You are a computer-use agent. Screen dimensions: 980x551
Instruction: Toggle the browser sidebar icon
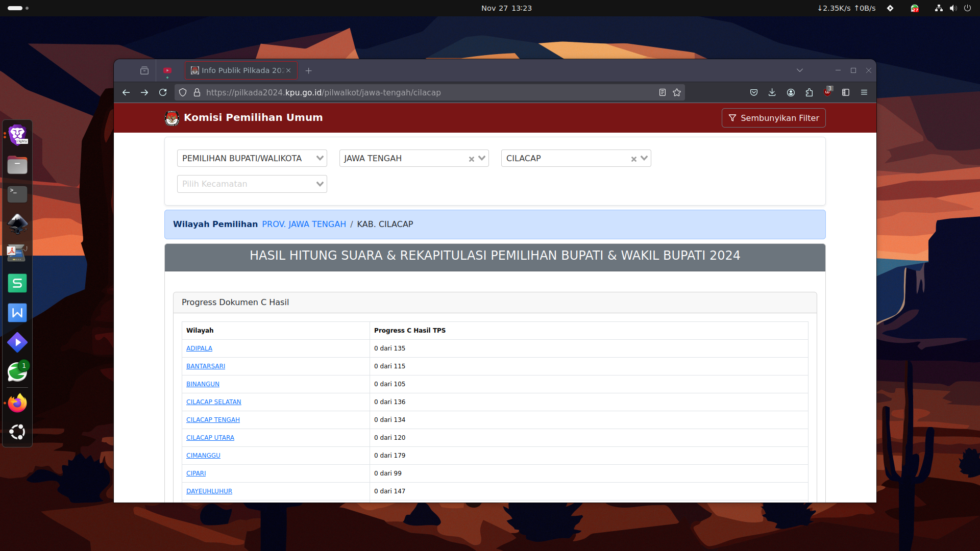click(x=846, y=92)
